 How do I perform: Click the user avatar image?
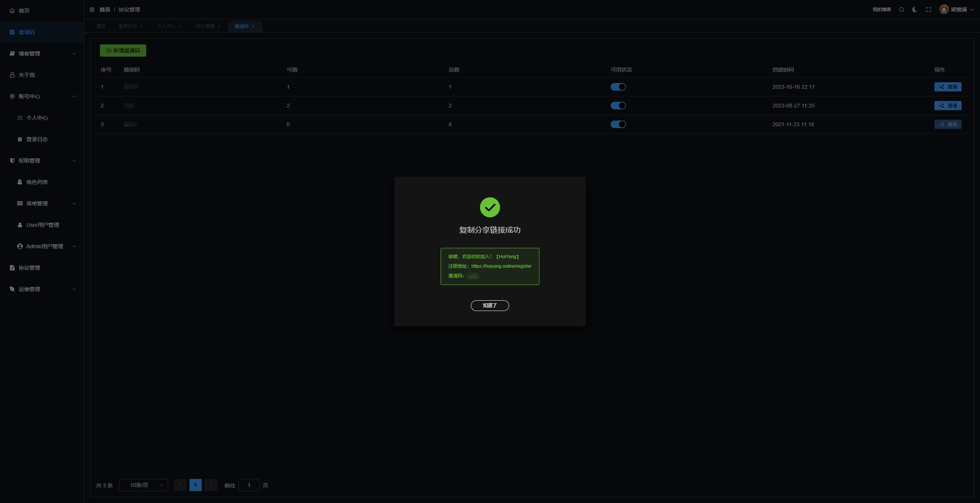click(944, 10)
